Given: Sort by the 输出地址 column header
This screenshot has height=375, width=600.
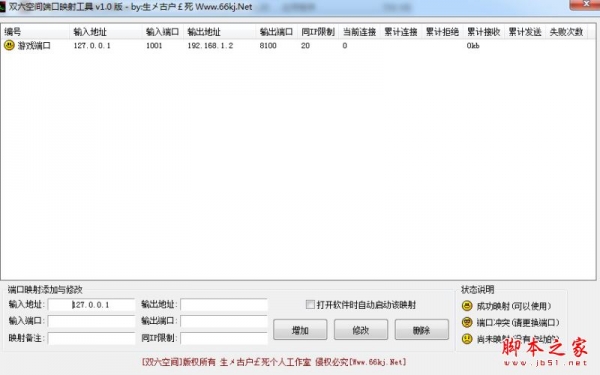Looking at the screenshot, I should coord(219,32).
